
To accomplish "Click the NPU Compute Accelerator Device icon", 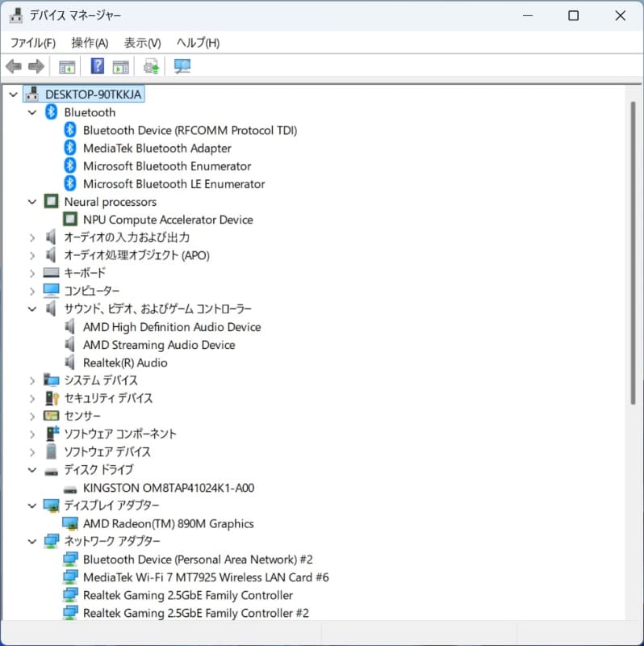I will coord(70,219).
